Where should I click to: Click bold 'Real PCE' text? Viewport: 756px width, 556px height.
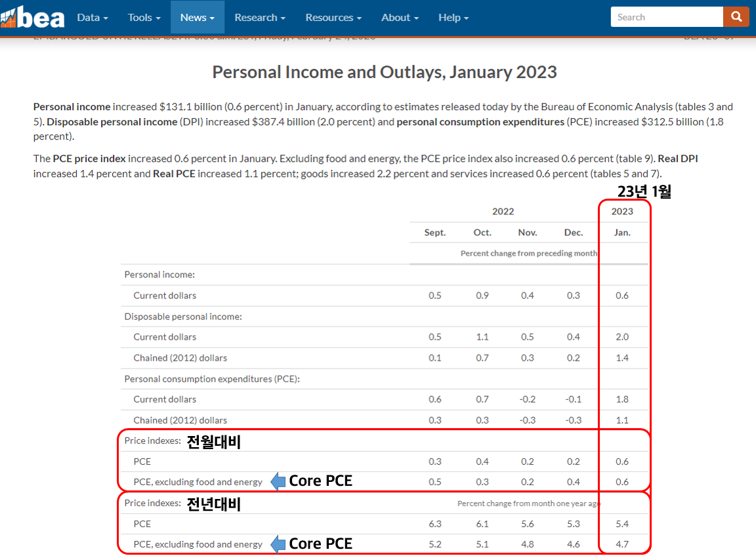coord(174,174)
